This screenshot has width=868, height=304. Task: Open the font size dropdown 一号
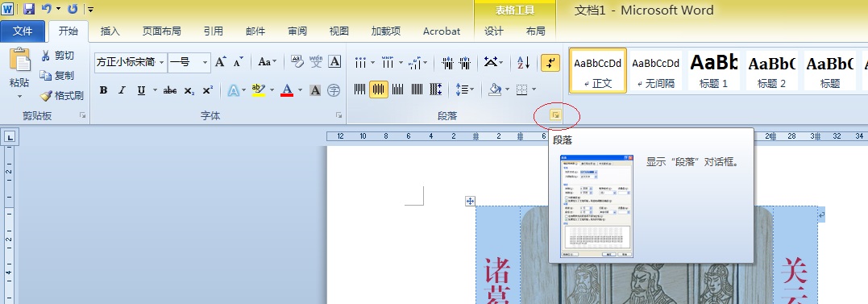tap(205, 63)
